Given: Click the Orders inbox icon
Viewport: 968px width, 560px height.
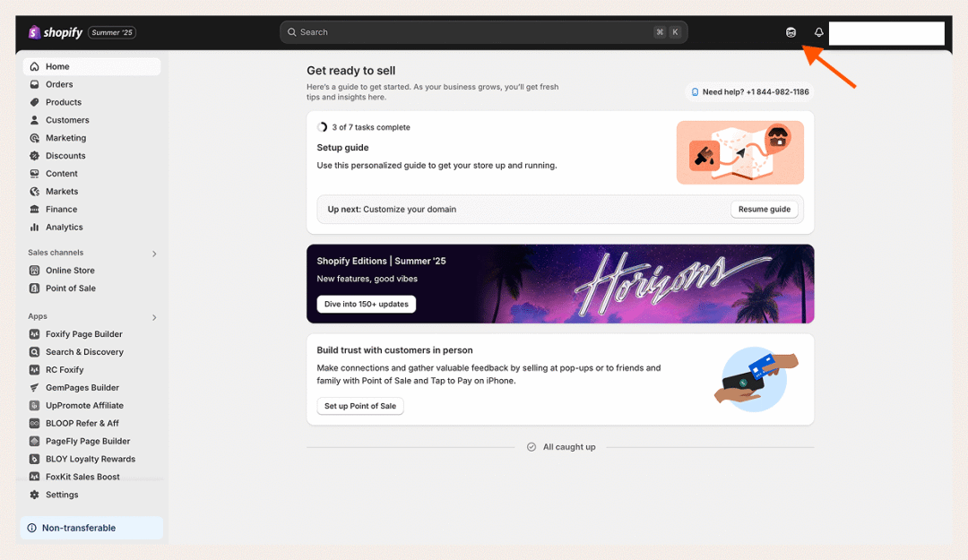Looking at the screenshot, I should 35,84.
